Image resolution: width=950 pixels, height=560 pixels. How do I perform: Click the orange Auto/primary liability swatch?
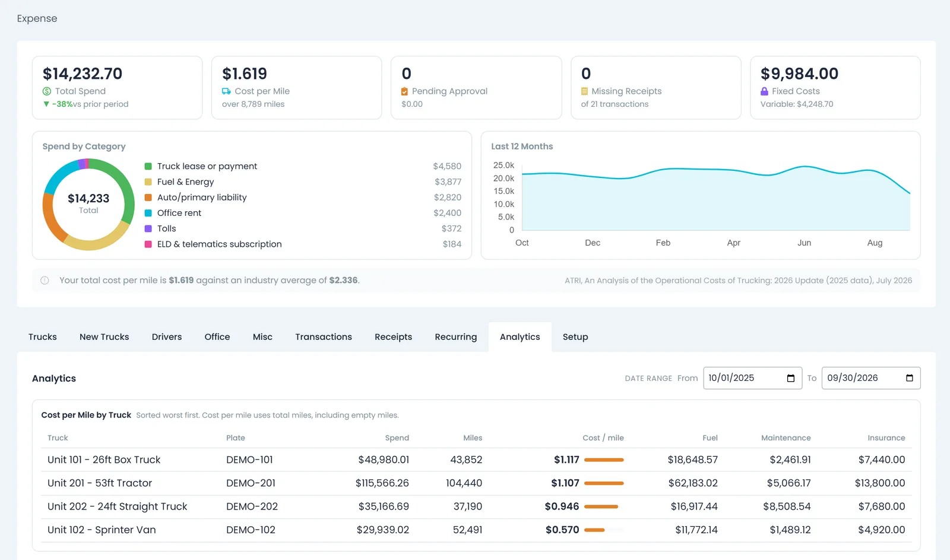pyautogui.click(x=148, y=198)
